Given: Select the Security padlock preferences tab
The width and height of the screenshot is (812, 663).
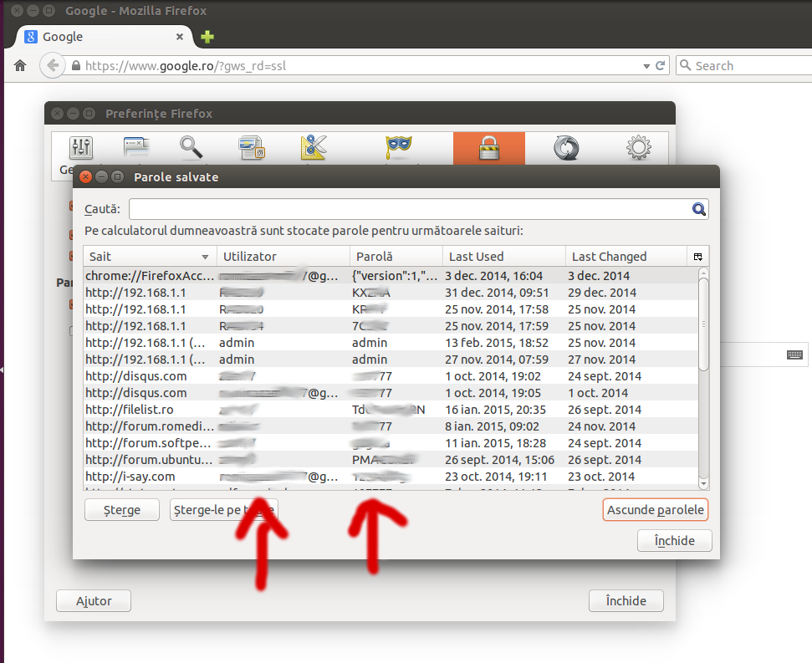Looking at the screenshot, I should pos(489,148).
